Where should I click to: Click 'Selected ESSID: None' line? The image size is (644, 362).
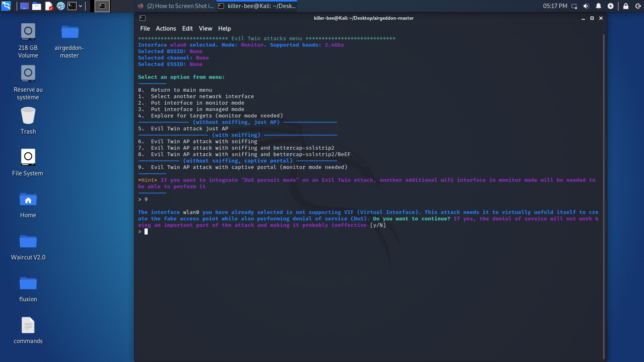(170, 64)
